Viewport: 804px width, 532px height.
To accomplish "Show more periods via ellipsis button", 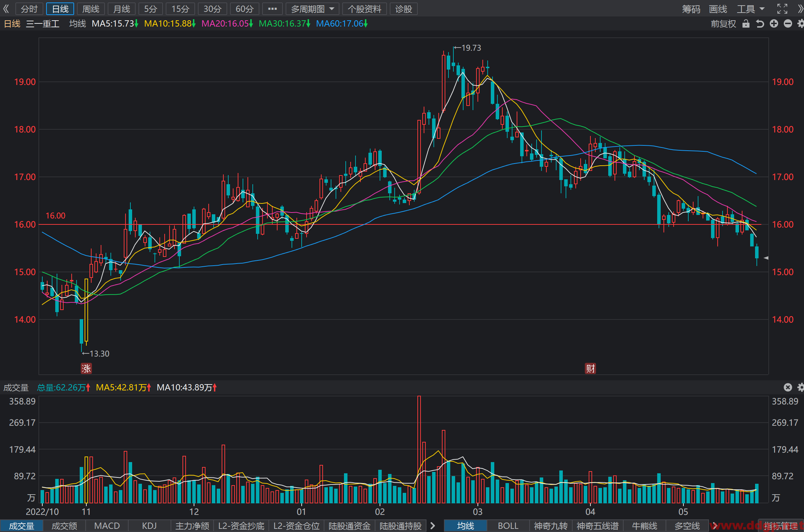I will 272,9.
